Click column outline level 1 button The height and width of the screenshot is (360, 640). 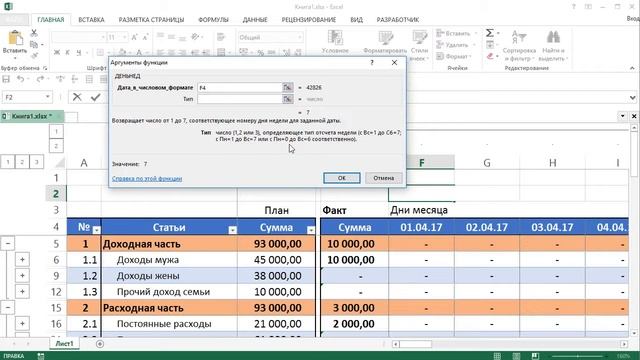[x=56, y=131]
